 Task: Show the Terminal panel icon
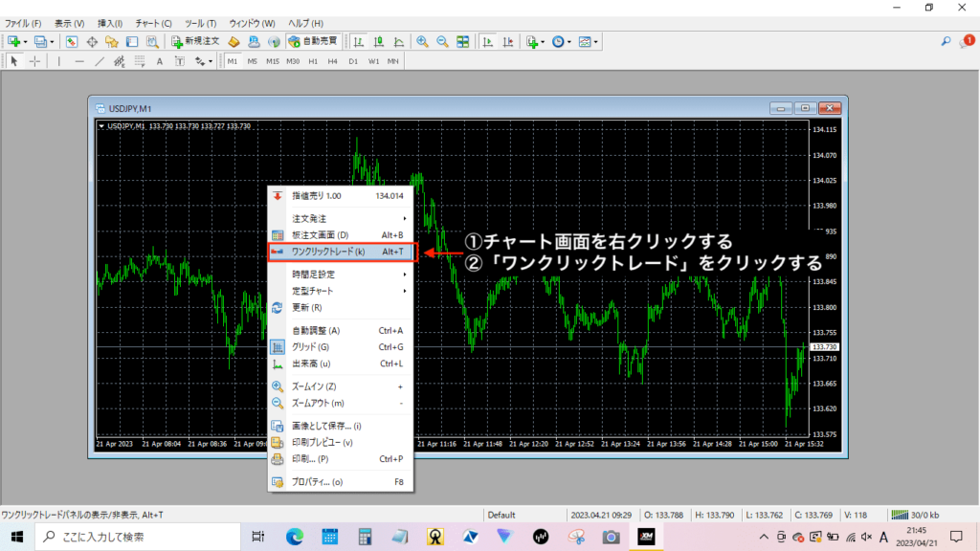[132, 42]
